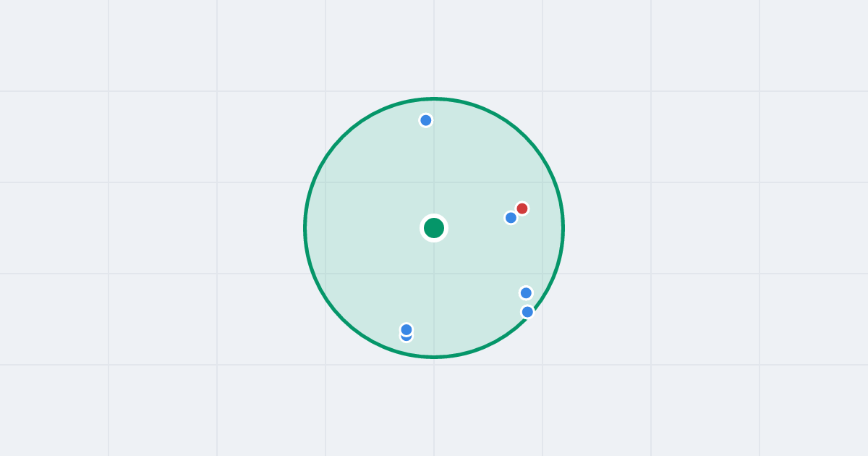Screen dimensions: 868x456
Task: Select the blue dot beside the red marker
Action: point(511,218)
